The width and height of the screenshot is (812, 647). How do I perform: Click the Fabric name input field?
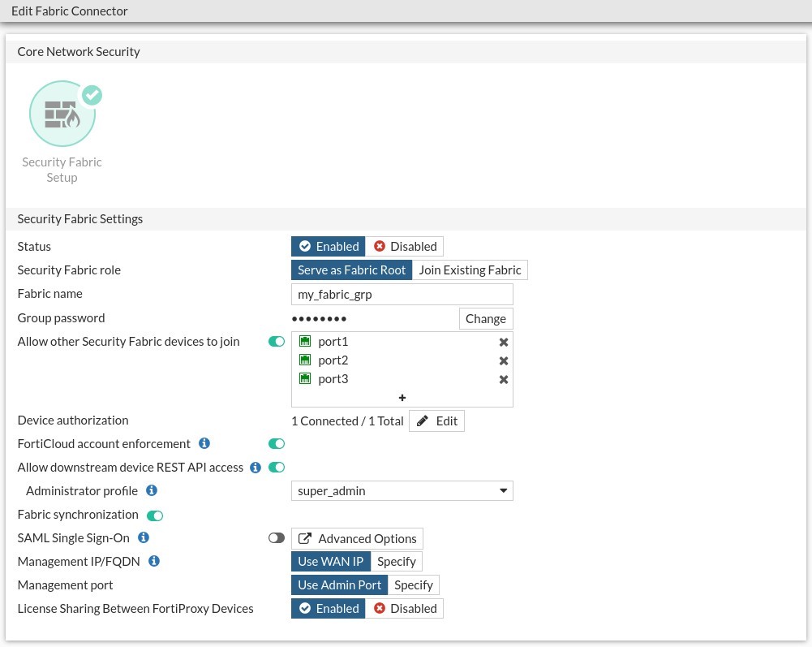(402, 294)
